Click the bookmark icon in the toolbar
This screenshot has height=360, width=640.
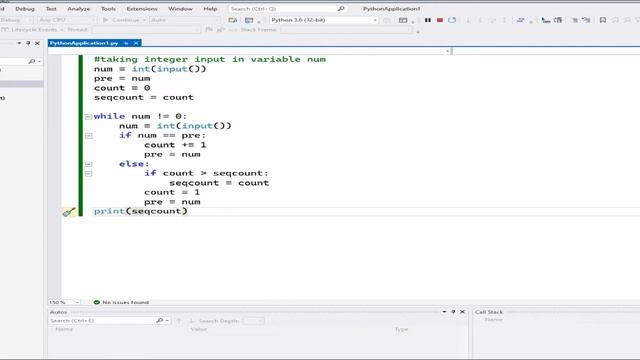603,20
